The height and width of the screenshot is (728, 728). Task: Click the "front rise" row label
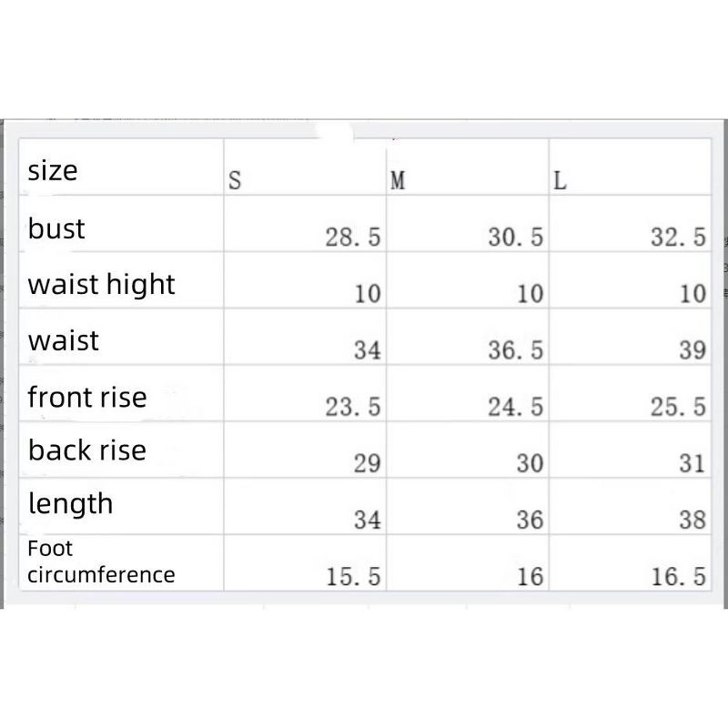click(87, 397)
